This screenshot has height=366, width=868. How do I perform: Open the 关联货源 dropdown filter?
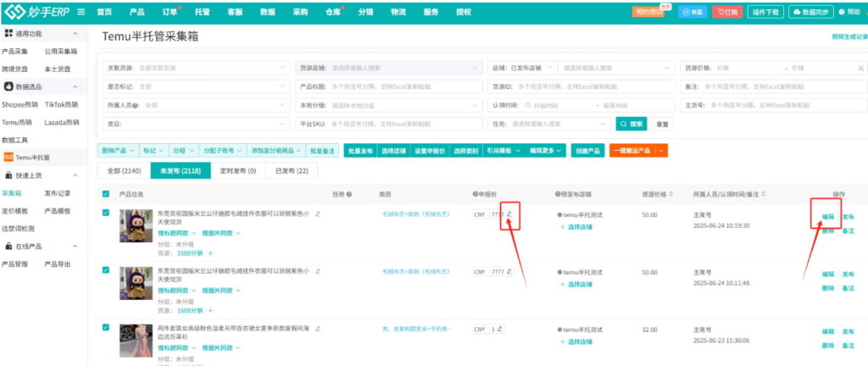[196, 68]
